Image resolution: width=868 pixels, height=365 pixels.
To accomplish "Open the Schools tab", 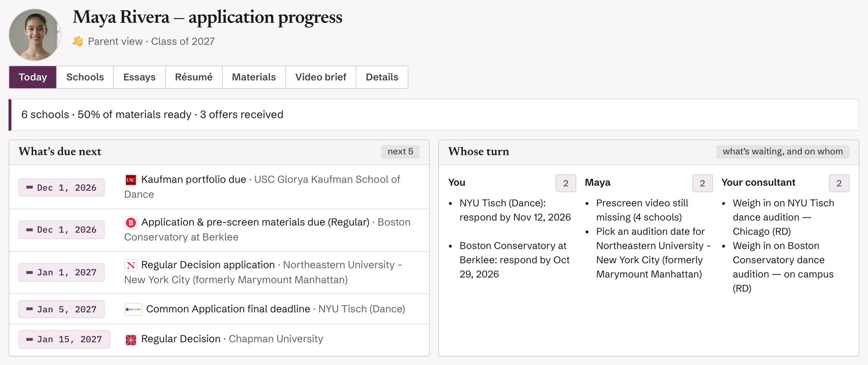I will tap(85, 77).
